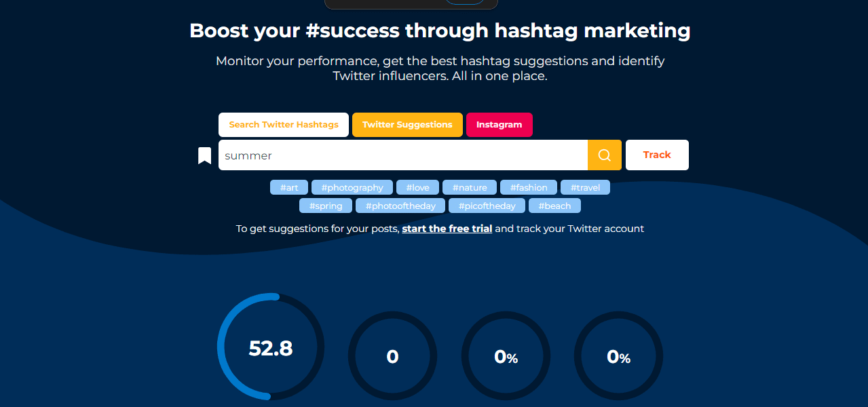Click the search field containing 'summer'
The width and height of the screenshot is (868, 407).
pyautogui.click(x=402, y=155)
